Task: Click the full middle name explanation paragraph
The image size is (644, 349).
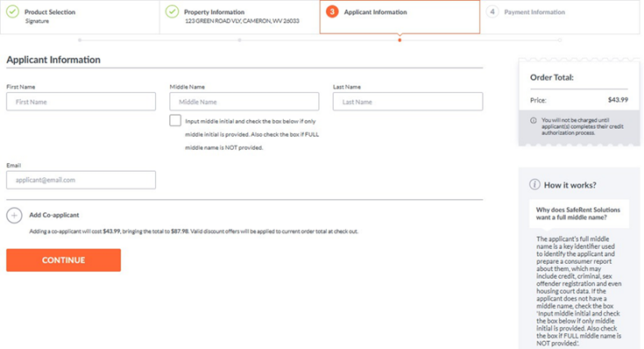Action: [578, 291]
